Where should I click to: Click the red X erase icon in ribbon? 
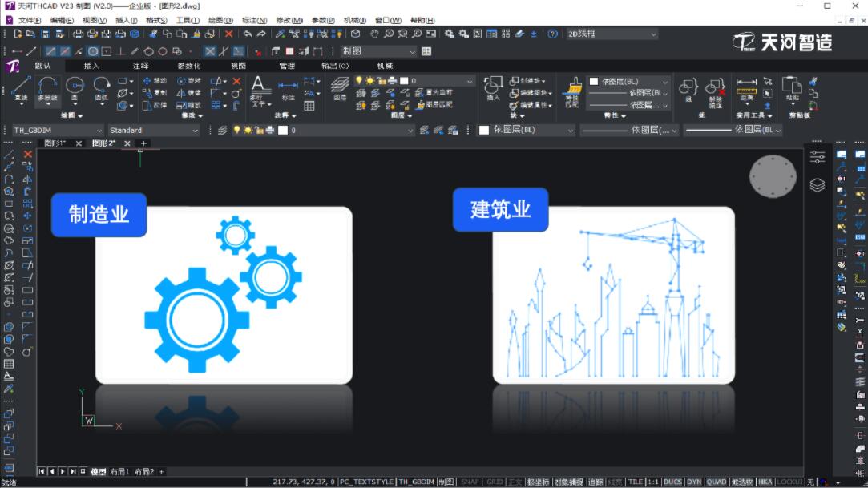[x=237, y=81]
